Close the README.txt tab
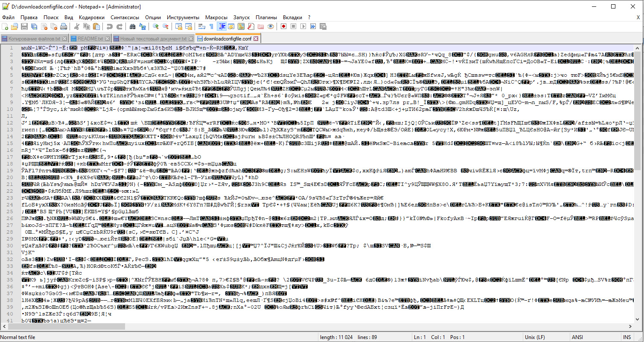644x342 pixels. point(106,39)
